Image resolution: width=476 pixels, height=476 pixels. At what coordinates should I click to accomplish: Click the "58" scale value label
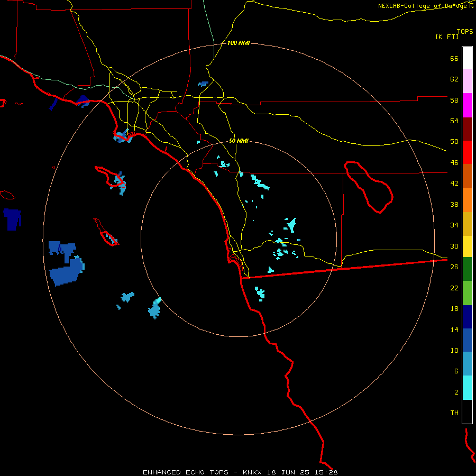(x=454, y=100)
